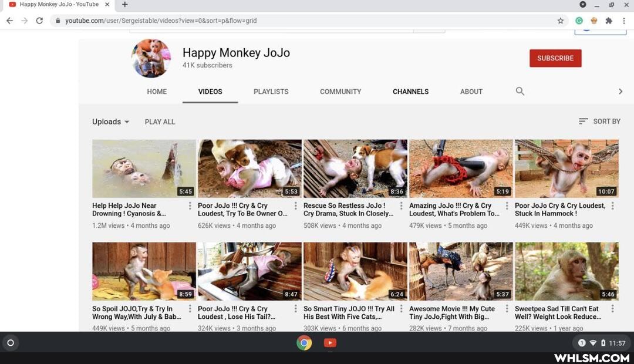Screen dimensions: 634x364
Task: Play the 5:46 Sweetpea thumbnail
Action: (566, 271)
